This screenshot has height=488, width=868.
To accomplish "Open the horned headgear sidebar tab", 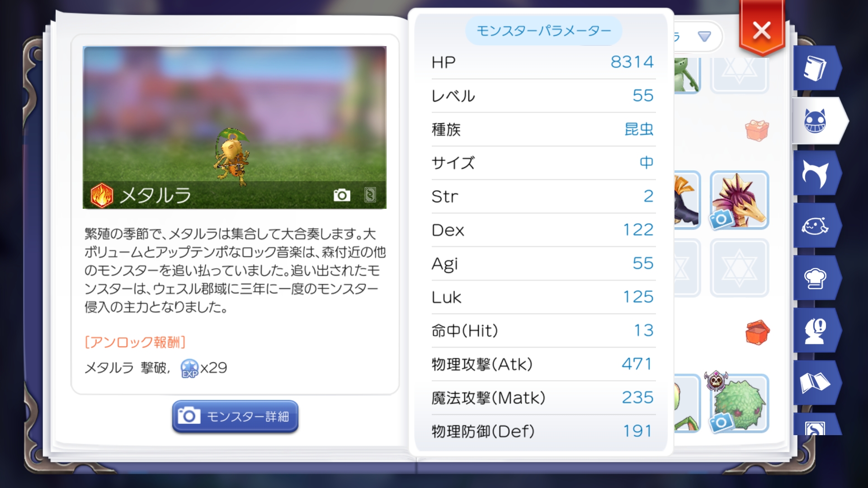I will click(x=815, y=174).
